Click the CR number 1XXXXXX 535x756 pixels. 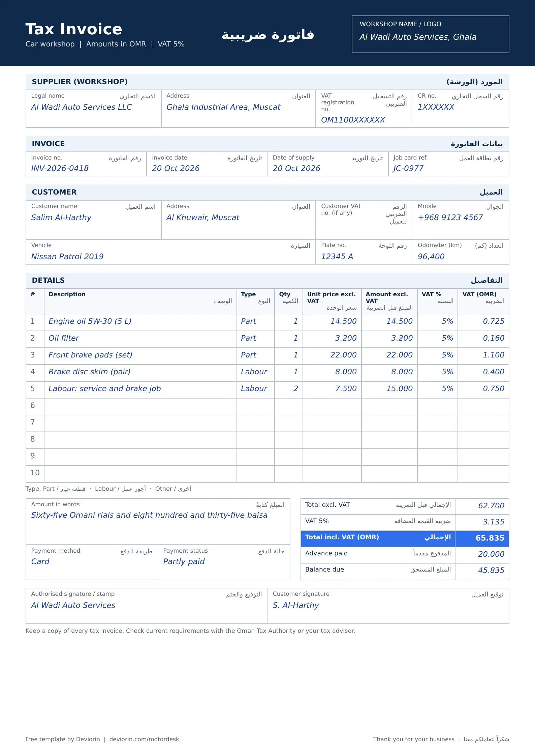pyautogui.click(x=436, y=107)
